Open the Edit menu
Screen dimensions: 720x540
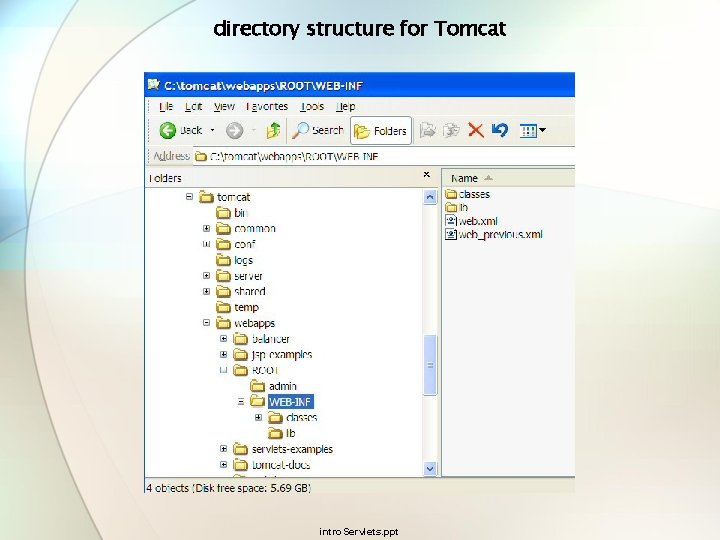193,107
